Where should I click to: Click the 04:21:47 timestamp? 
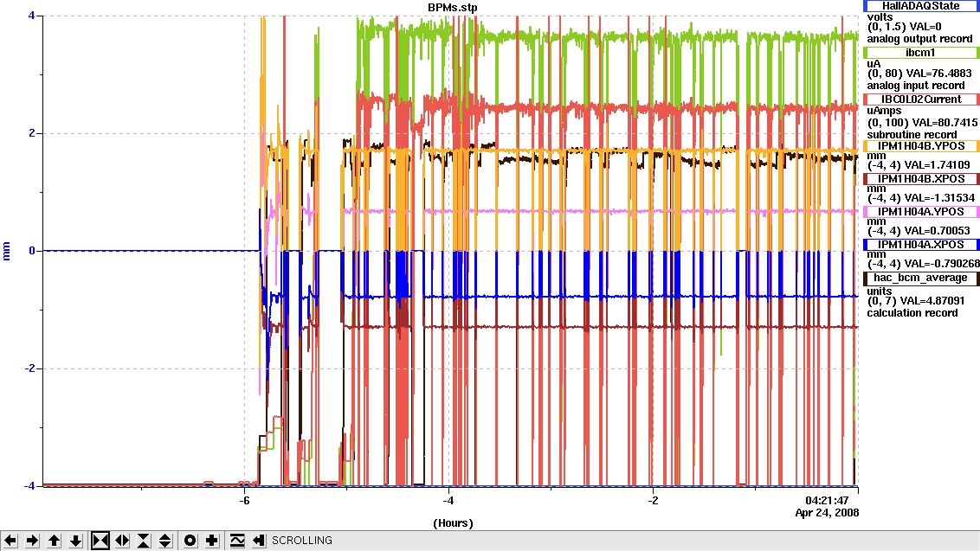(827, 501)
